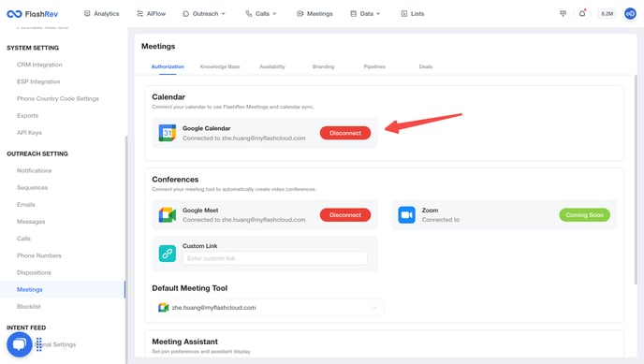The height and width of the screenshot is (364, 644).
Task: Open the notifications bell
Action: coord(582,13)
